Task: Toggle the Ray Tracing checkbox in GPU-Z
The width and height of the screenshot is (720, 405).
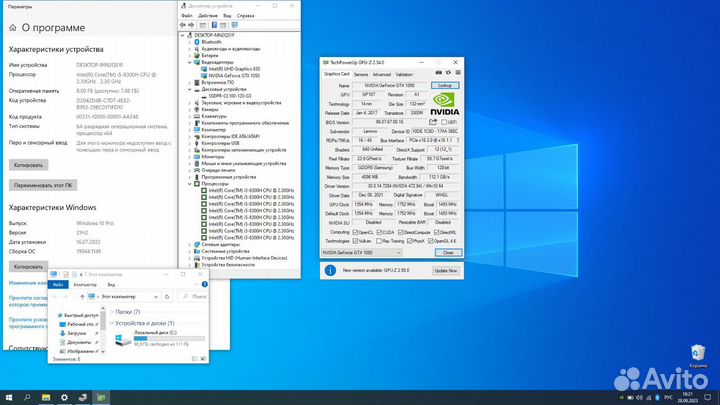Action: point(379,241)
